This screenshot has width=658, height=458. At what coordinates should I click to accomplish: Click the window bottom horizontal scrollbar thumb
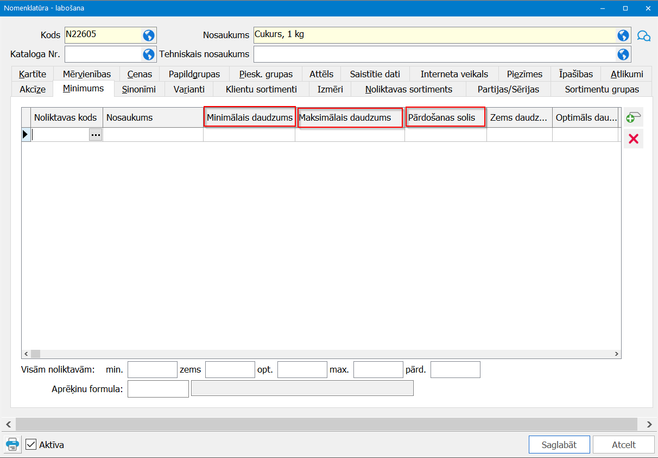(326, 424)
